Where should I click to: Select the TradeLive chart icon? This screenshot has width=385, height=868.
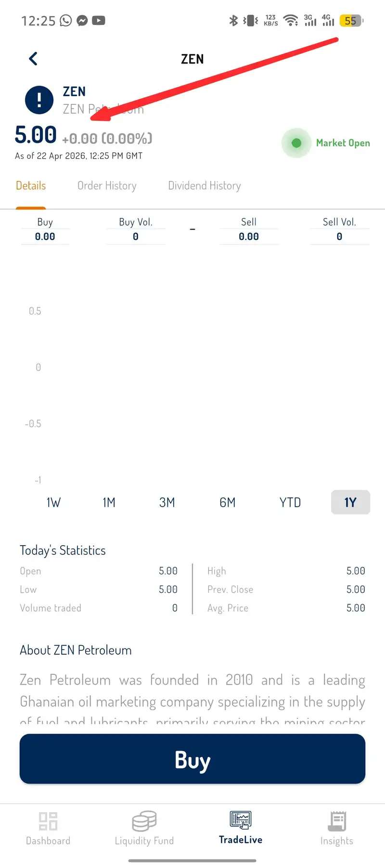click(241, 819)
